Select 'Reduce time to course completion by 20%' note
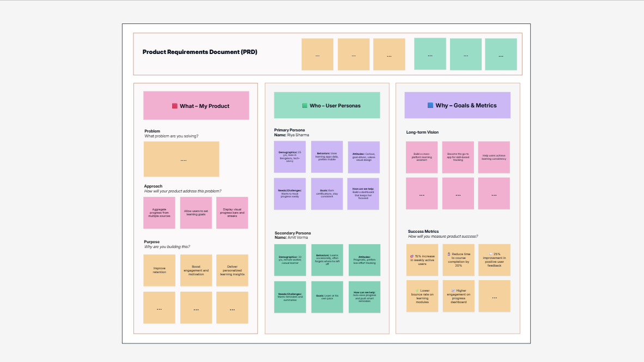The image size is (644, 362). [x=458, y=260]
